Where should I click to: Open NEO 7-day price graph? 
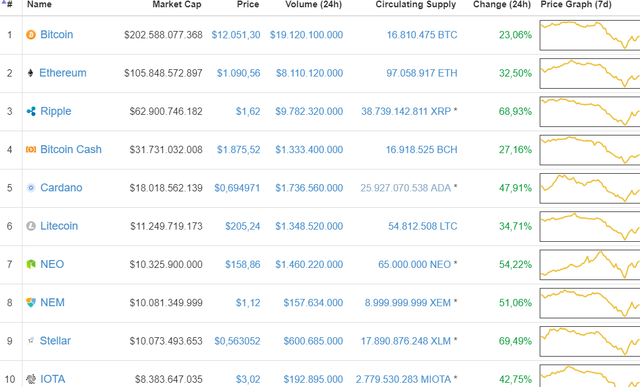pyautogui.click(x=590, y=265)
